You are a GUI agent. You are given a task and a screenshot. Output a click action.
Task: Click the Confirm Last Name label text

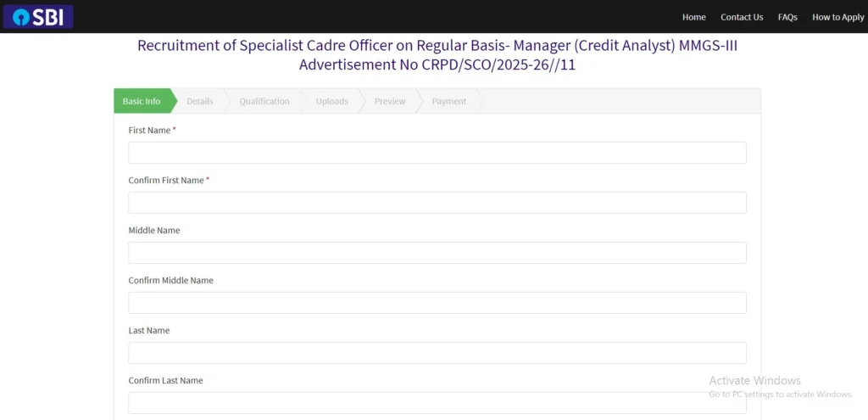point(165,381)
